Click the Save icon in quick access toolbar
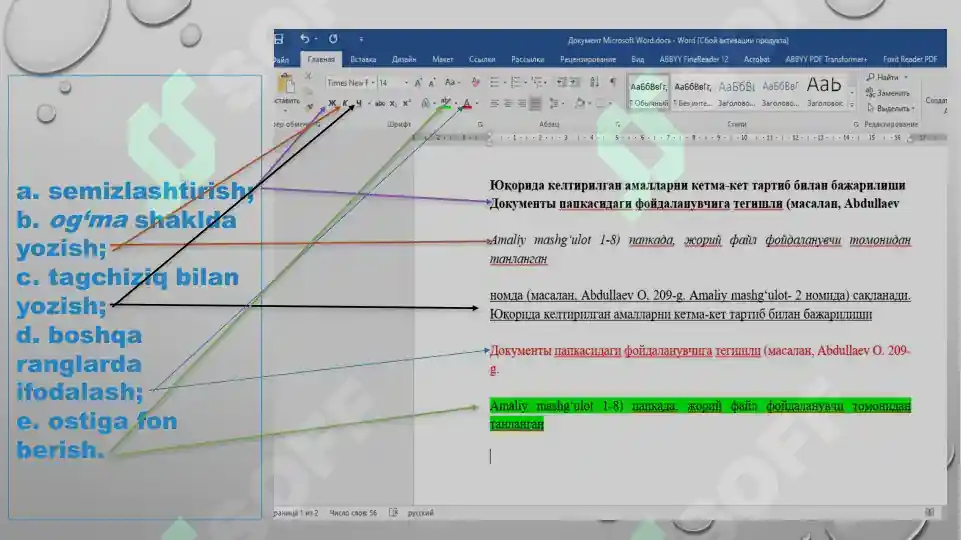This screenshot has width=961, height=540. point(279,39)
